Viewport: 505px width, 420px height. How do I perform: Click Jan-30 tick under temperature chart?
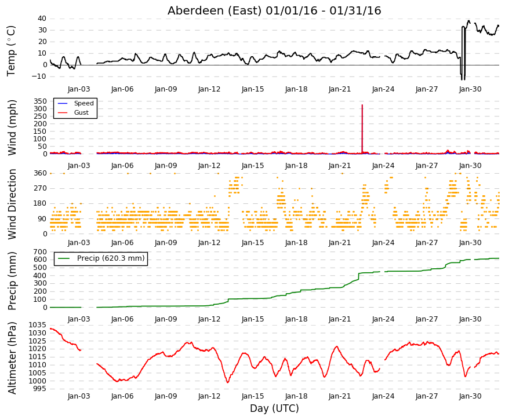pos(470,89)
